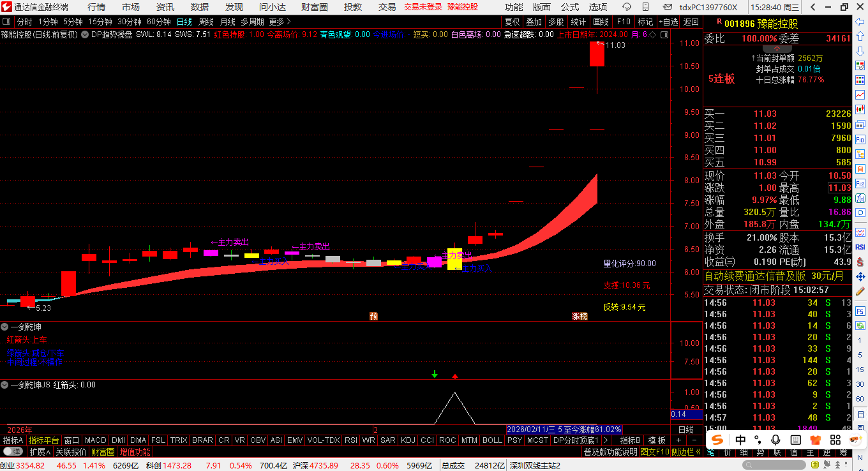Toggle the split-pane icon left of 分时
The height and width of the screenshot is (471, 868).
6,22
